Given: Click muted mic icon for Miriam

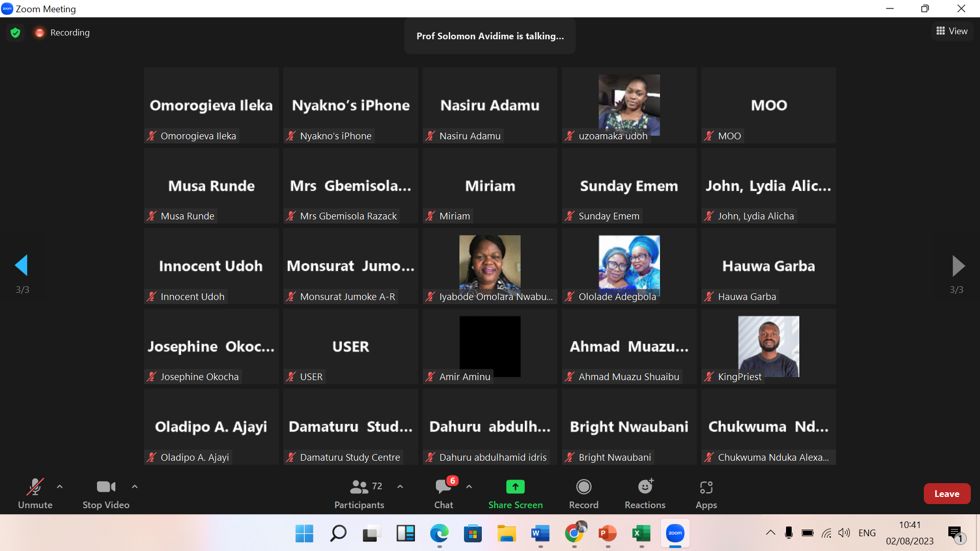Looking at the screenshot, I should (430, 216).
